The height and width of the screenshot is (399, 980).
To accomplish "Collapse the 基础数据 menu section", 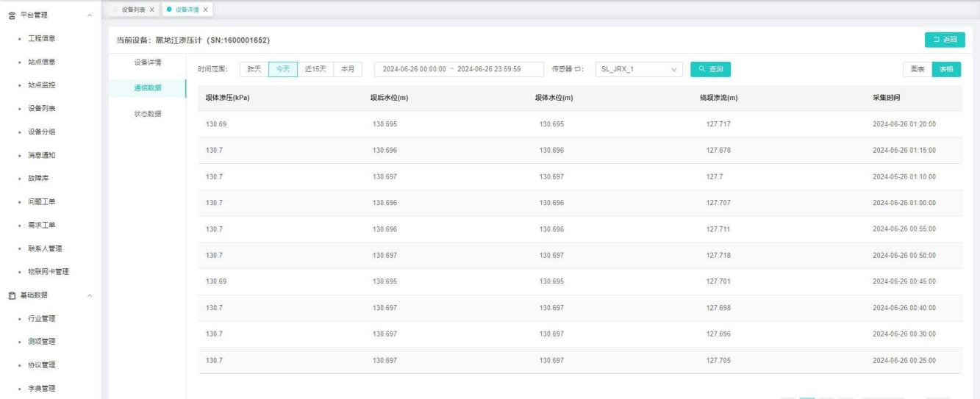I will pyautogui.click(x=90, y=295).
